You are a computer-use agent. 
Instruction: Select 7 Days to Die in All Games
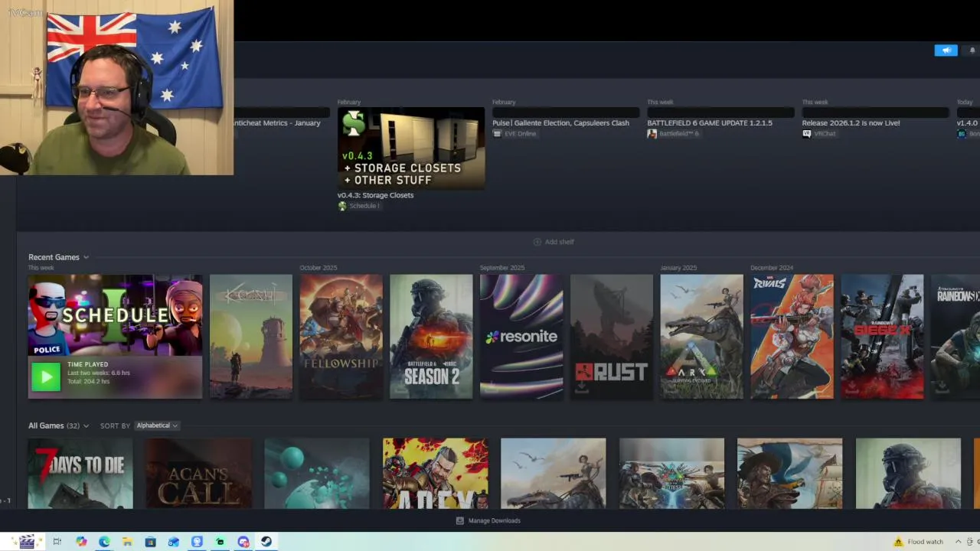(80, 473)
